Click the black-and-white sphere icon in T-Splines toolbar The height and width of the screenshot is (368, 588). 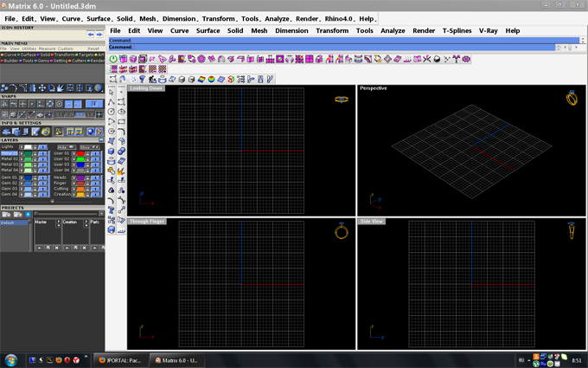tap(437, 59)
